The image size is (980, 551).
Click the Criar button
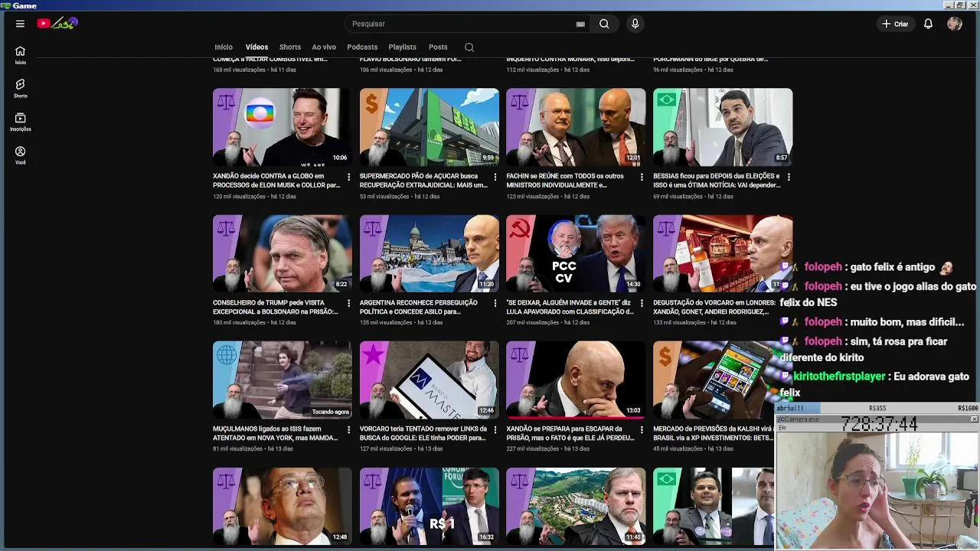[x=895, y=24]
